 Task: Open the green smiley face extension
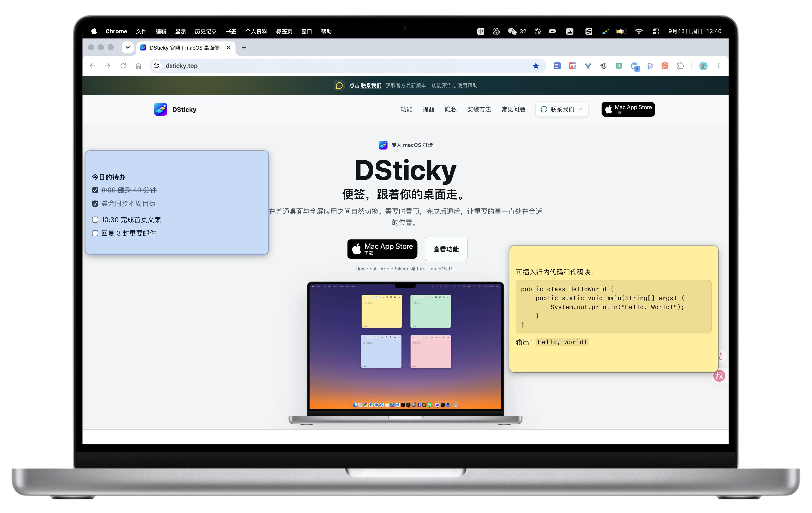point(619,66)
